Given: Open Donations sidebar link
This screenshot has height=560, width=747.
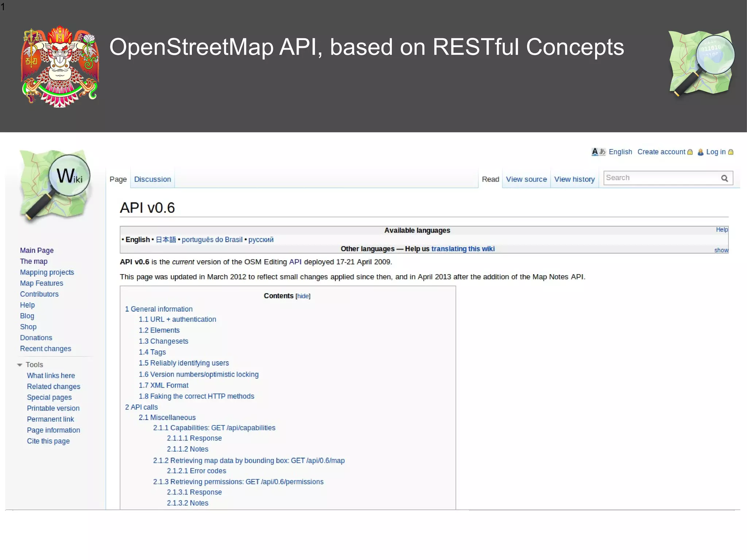Looking at the screenshot, I should tap(36, 338).
